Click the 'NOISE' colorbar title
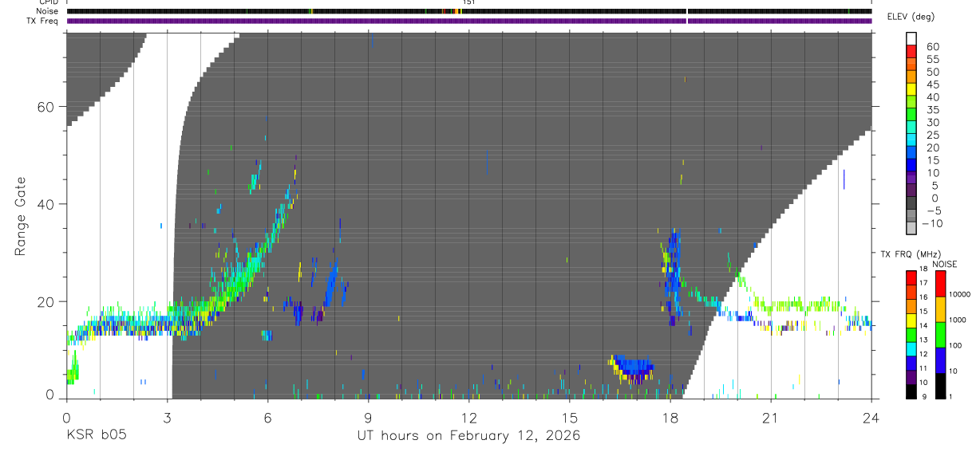 tap(945, 264)
